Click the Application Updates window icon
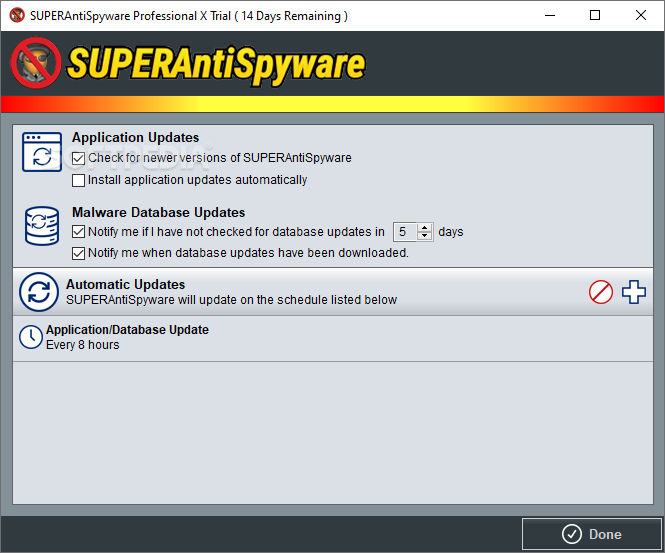 point(42,152)
